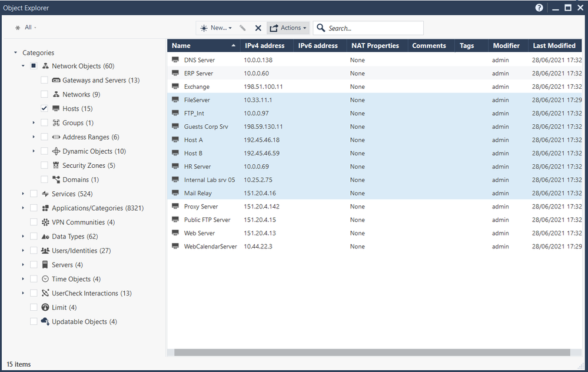Tick the Services category checkbox
This screenshot has width=588, height=372.
[x=34, y=194]
